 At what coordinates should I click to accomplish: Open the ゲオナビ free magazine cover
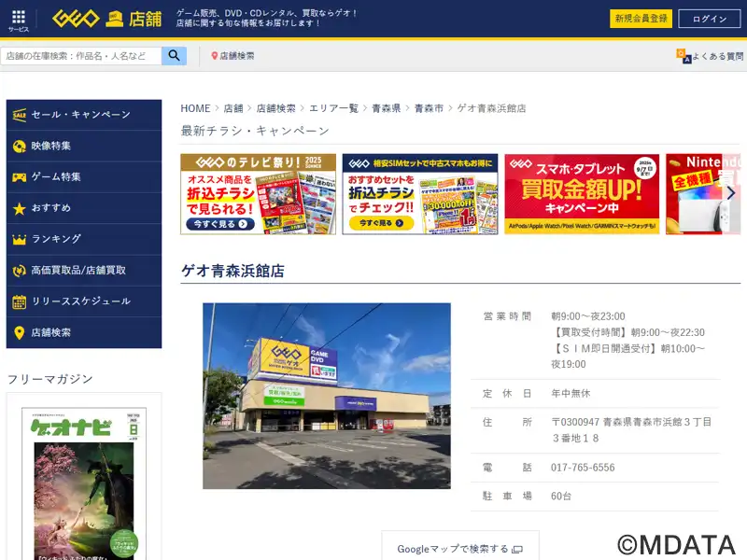tap(84, 483)
